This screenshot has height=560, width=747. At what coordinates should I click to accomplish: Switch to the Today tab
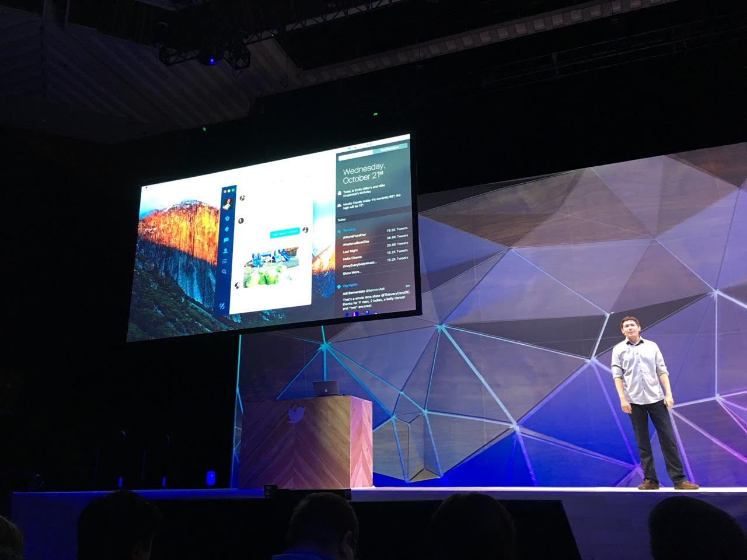click(x=355, y=155)
